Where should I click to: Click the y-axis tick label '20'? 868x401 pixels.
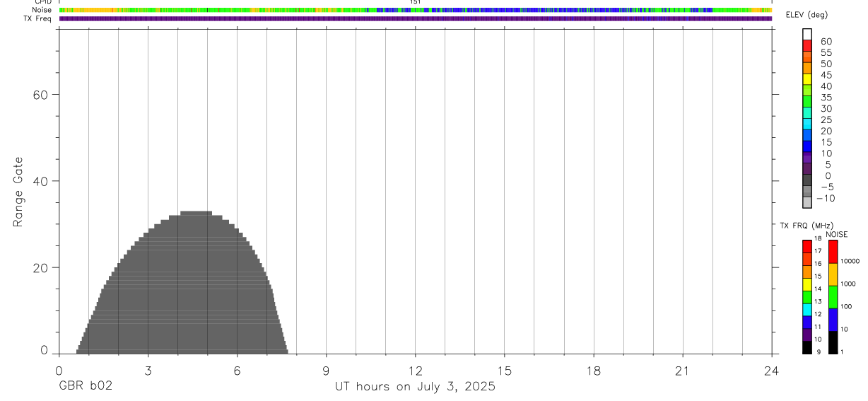tap(40, 267)
